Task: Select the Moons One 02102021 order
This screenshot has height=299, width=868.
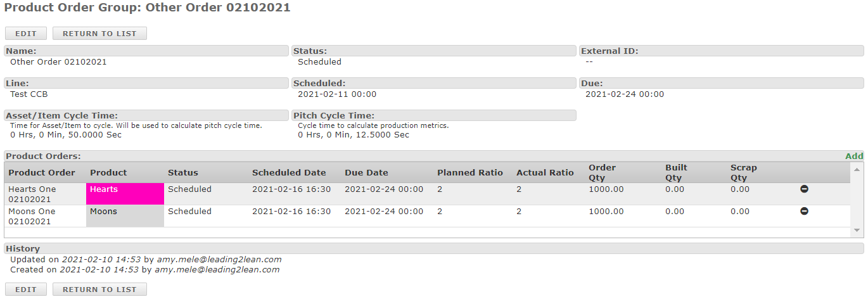Action: [32, 216]
